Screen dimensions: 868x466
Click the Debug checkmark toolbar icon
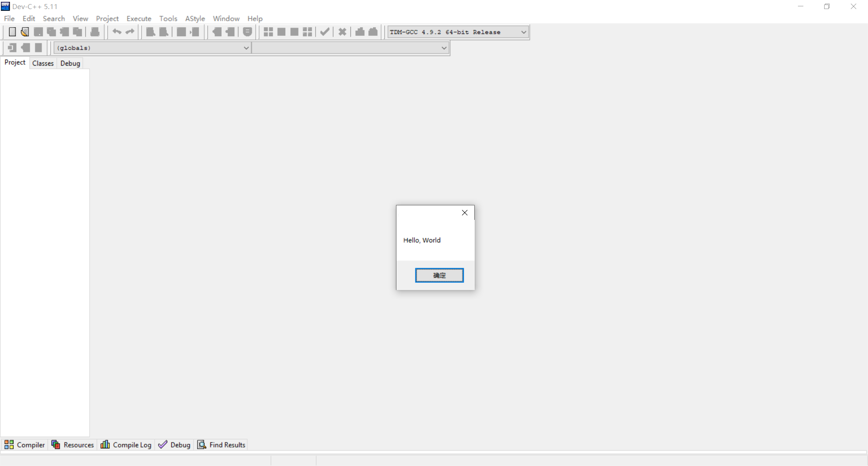325,32
